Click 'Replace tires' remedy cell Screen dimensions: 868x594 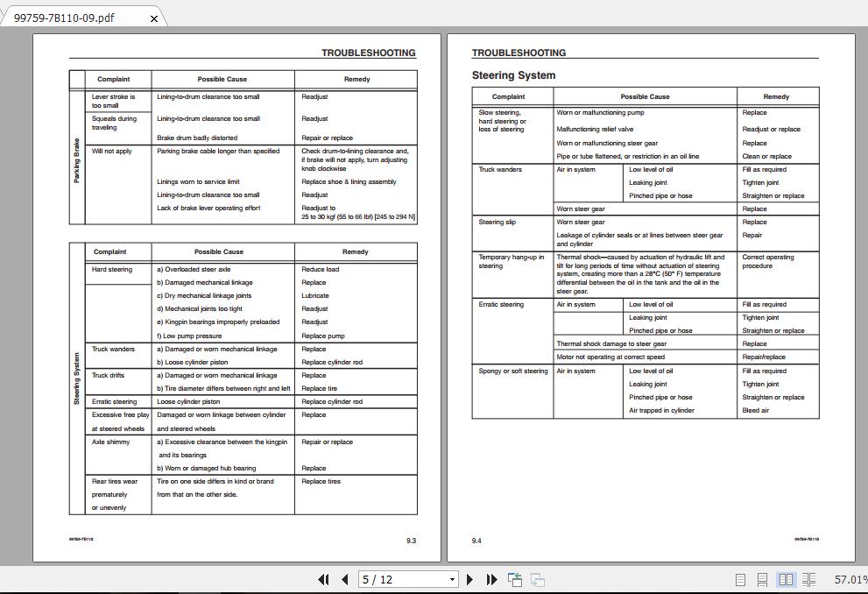point(321,482)
